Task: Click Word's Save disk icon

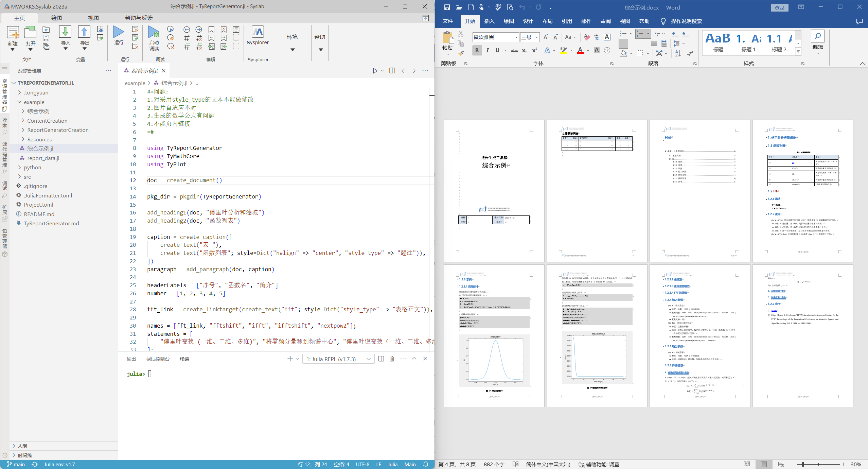Action: pyautogui.click(x=447, y=7)
